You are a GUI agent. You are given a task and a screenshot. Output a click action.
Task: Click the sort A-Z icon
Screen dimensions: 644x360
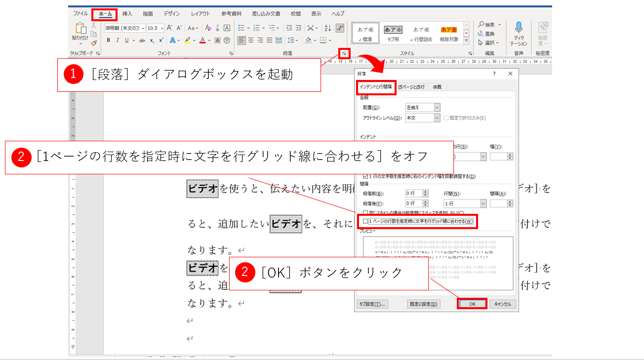click(327, 28)
